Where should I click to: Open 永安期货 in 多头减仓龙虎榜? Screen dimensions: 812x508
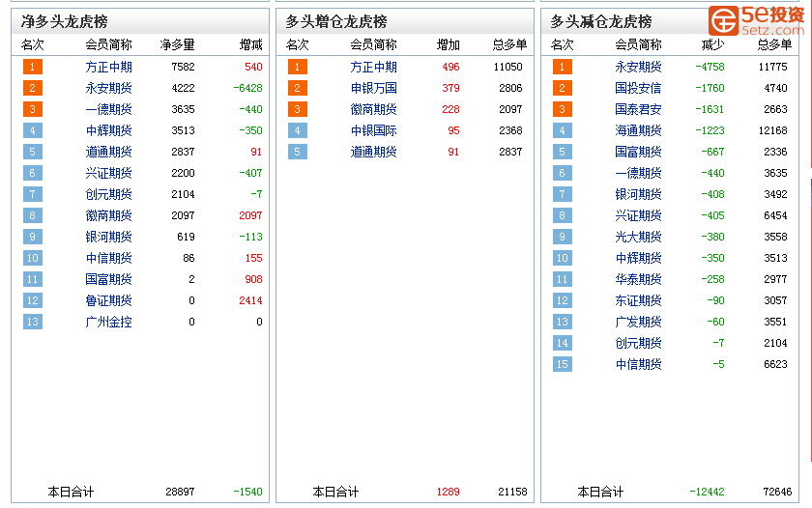[x=638, y=67]
